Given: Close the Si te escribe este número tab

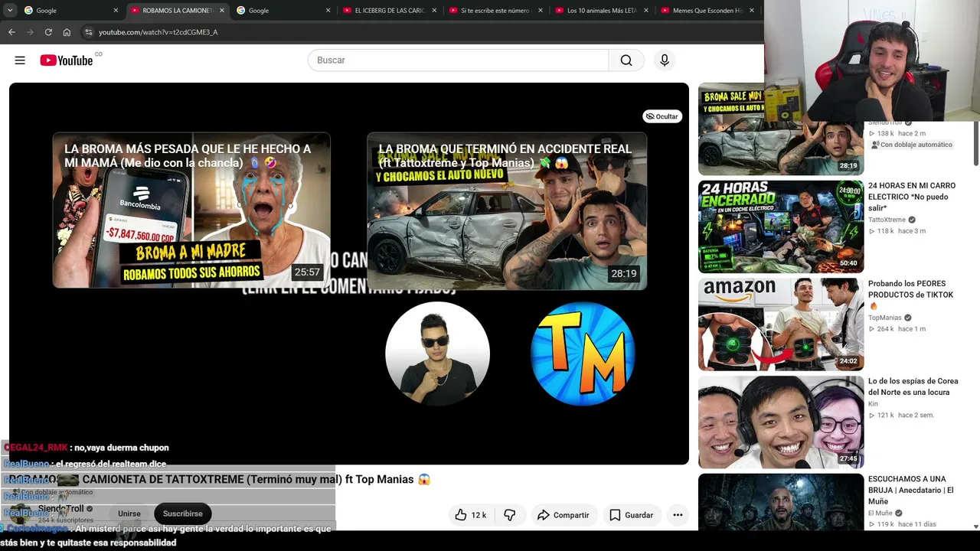Looking at the screenshot, I should point(541,11).
